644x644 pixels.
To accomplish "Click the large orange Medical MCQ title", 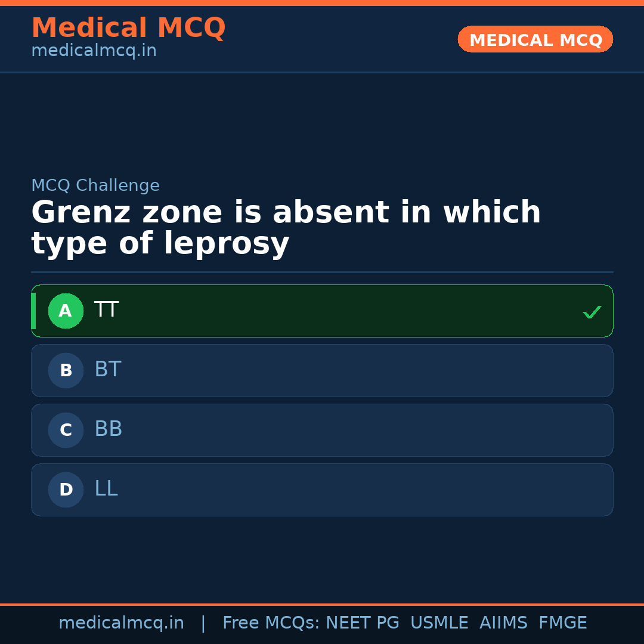I will (x=128, y=28).
